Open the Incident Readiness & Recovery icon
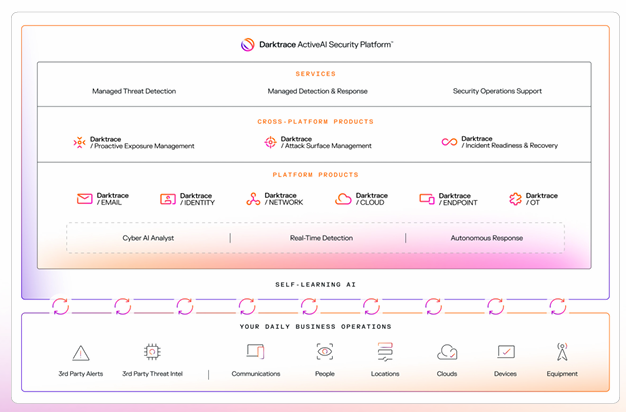The image size is (626, 412). point(449,143)
